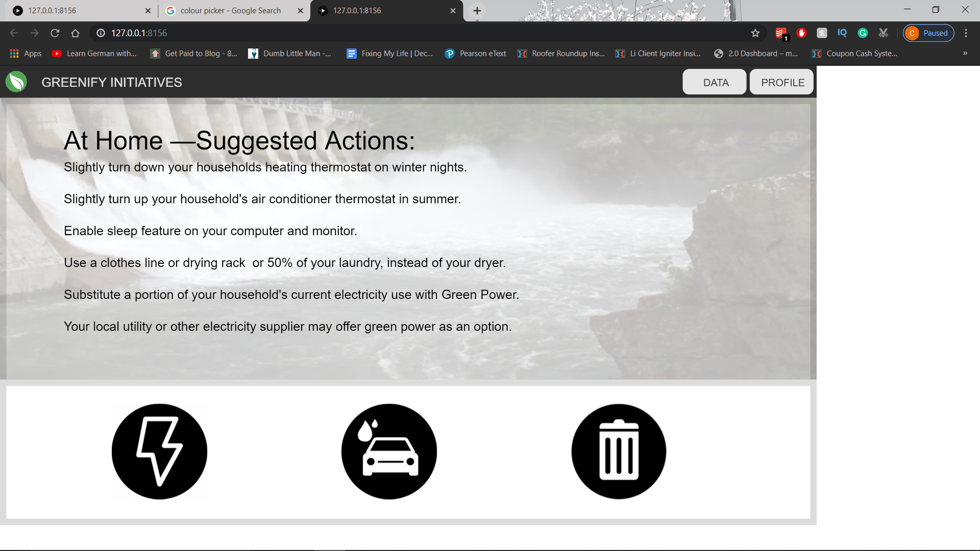Reload the current page

click(x=55, y=33)
